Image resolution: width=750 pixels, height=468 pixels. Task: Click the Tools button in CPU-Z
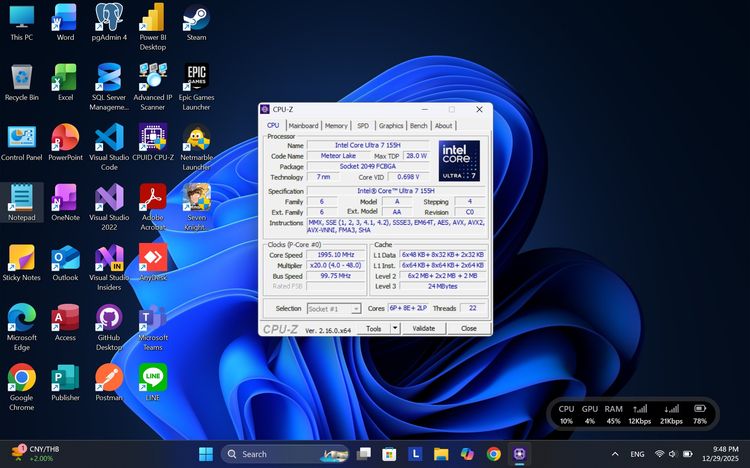pos(374,328)
